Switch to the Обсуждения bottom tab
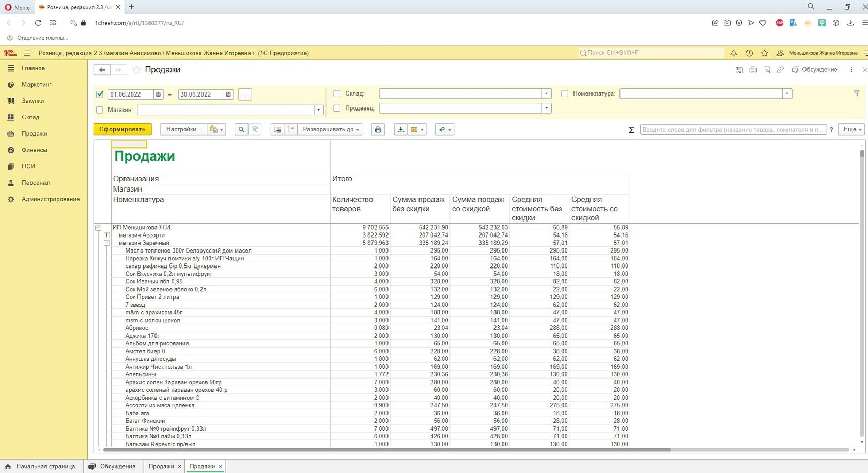The height and width of the screenshot is (473, 868). coord(113,466)
